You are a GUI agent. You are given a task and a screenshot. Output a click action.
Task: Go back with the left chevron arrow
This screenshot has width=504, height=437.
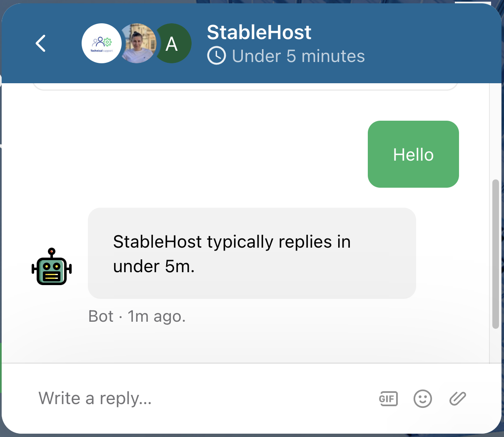coord(40,43)
